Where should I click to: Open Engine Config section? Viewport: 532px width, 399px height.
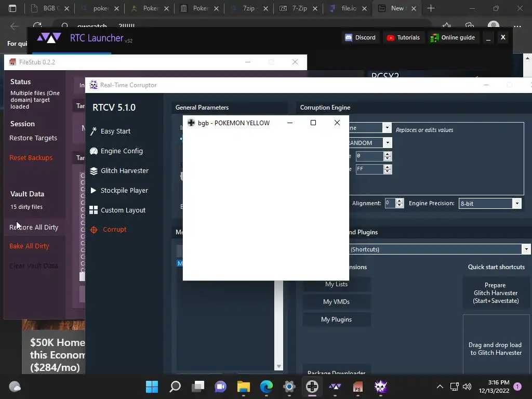click(122, 151)
